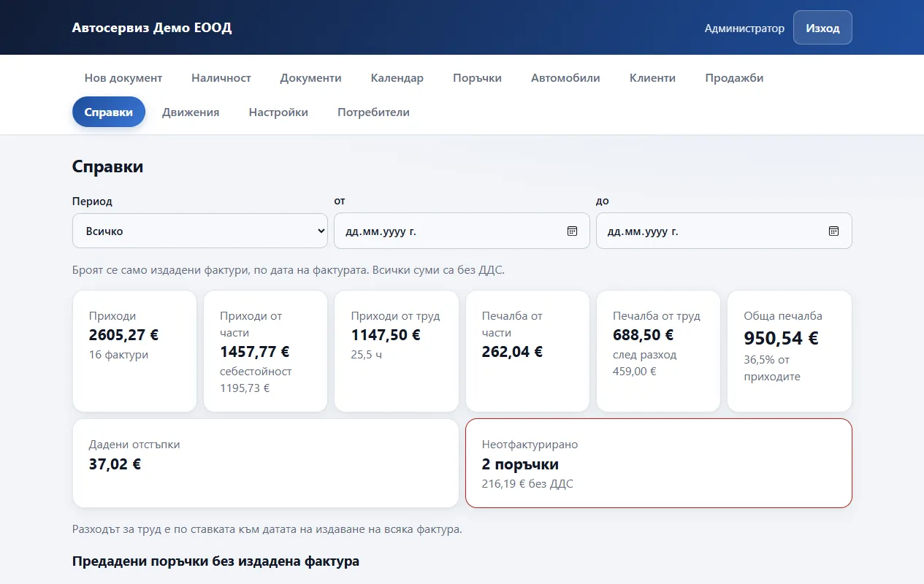The height and width of the screenshot is (584, 924).
Task: Open the Неотфактурирано 2 поръчки card
Action: [x=659, y=463]
